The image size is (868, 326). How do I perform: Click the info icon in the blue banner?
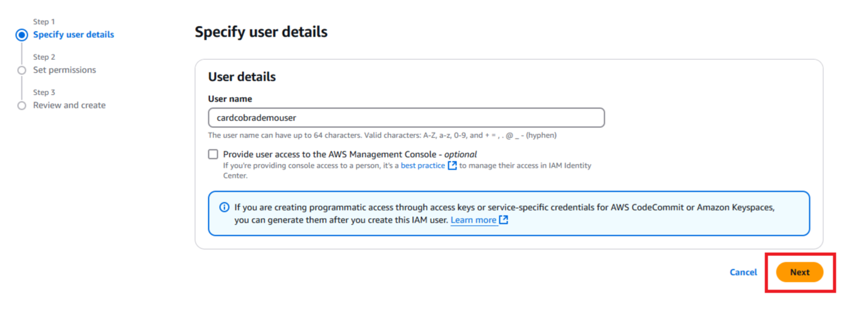[x=224, y=207]
